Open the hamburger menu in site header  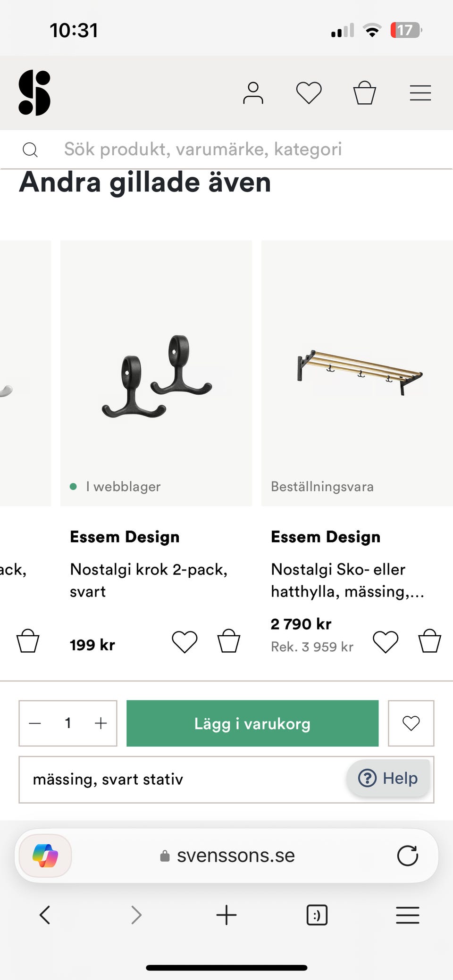coord(420,93)
